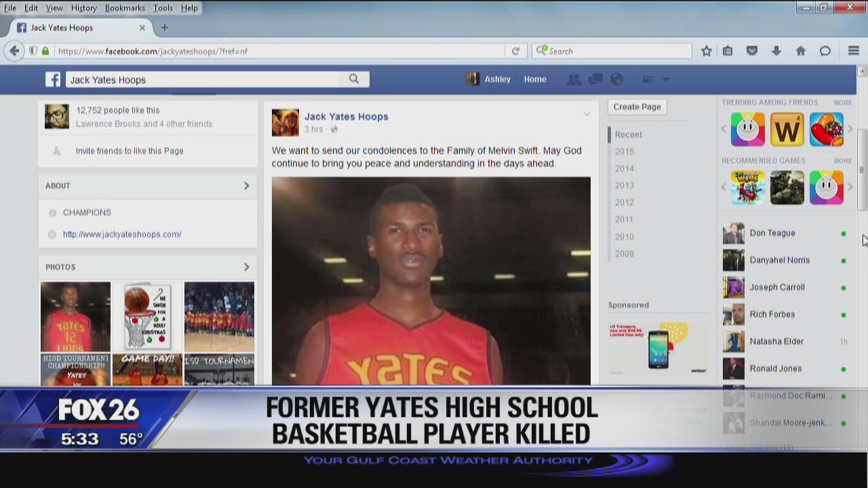Open the Bookmarks menu
This screenshot has width=868, height=488.
click(x=125, y=8)
